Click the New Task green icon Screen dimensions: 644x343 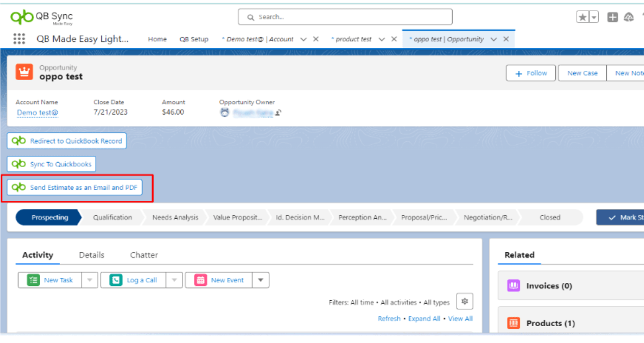point(34,280)
